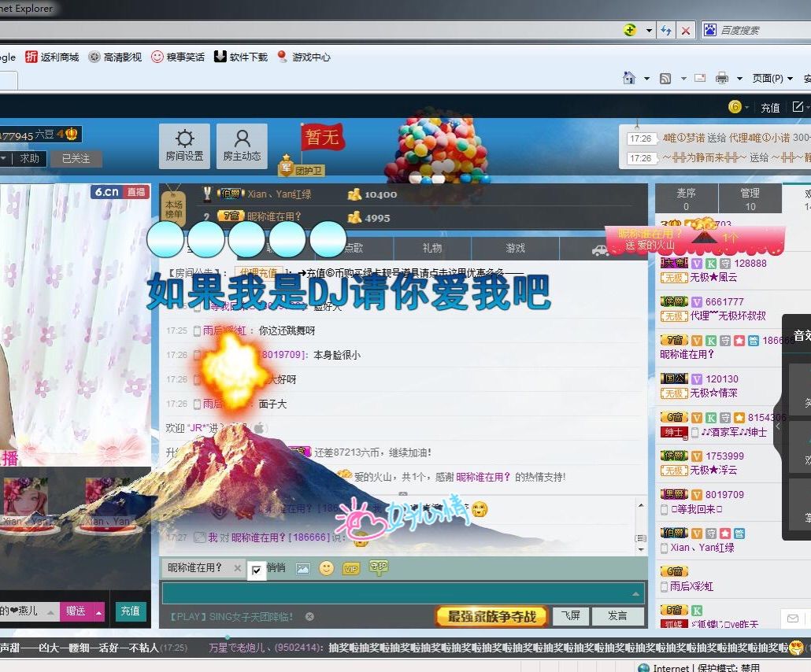
Task: Expand the address bar dropdown arrow
Action: tap(649, 31)
